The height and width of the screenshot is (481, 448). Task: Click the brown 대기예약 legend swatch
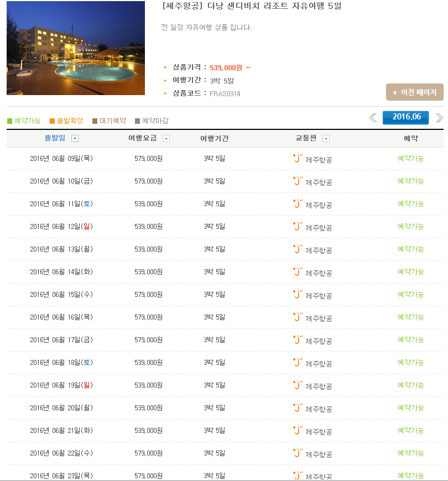point(95,121)
